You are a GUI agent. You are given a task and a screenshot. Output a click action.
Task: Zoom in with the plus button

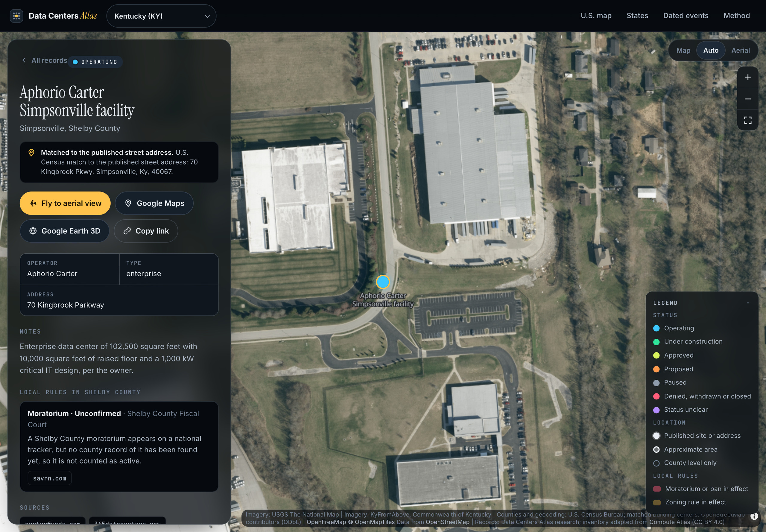748,77
